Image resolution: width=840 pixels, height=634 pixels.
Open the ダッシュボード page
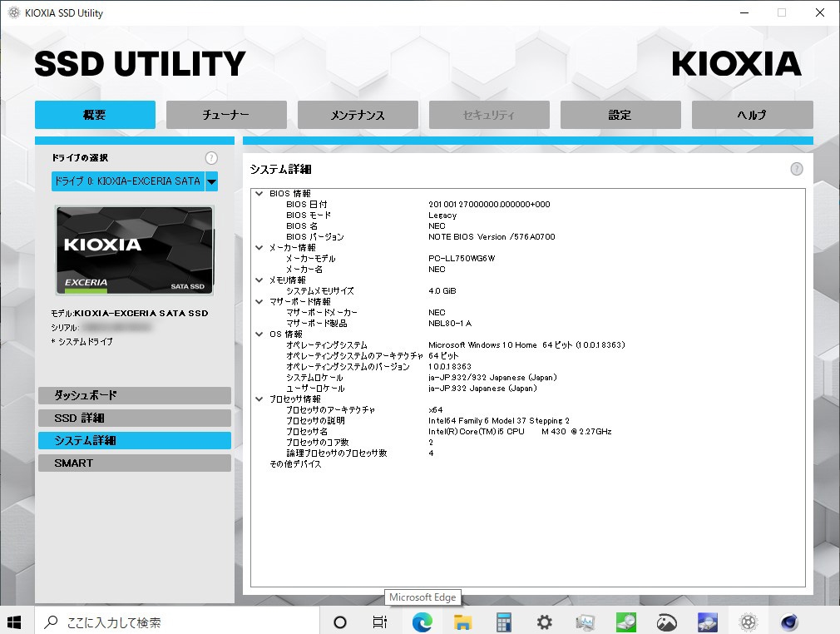[x=135, y=395]
